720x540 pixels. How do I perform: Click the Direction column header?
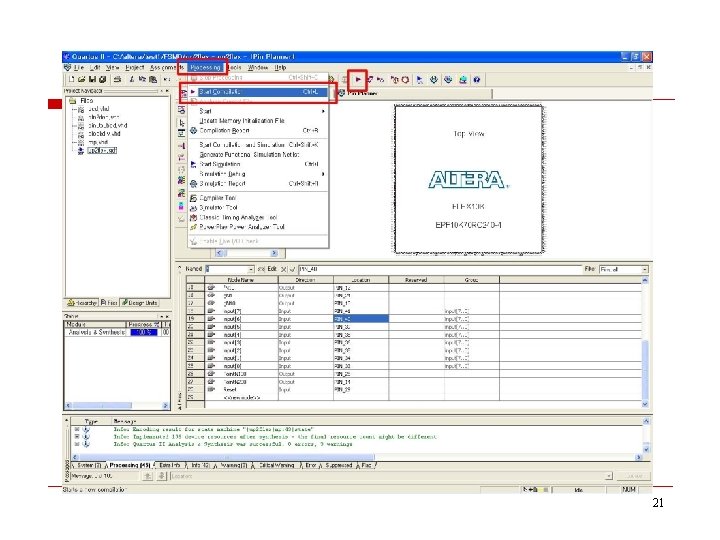pyautogui.click(x=306, y=280)
